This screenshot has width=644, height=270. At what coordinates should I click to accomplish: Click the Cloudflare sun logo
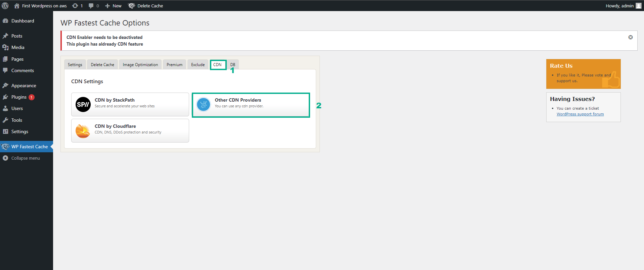tap(83, 130)
